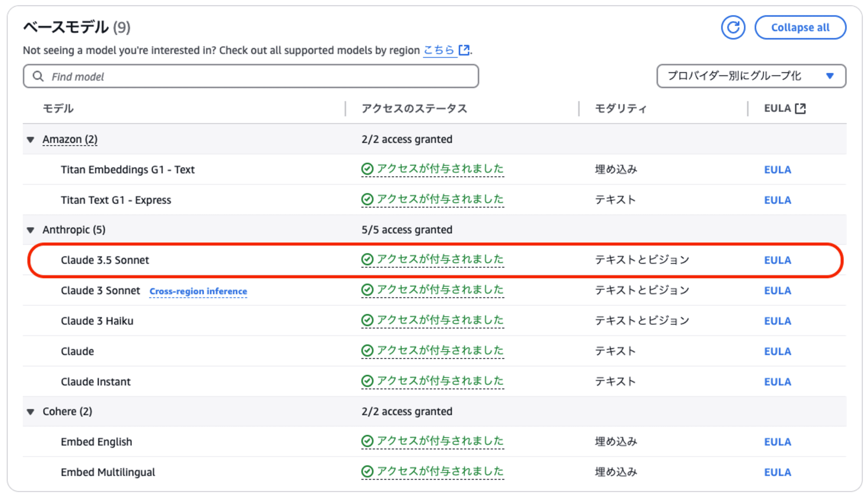Select the Claude 3.5 Sonnet model name
868x498 pixels.
pyautogui.click(x=105, y=260)
